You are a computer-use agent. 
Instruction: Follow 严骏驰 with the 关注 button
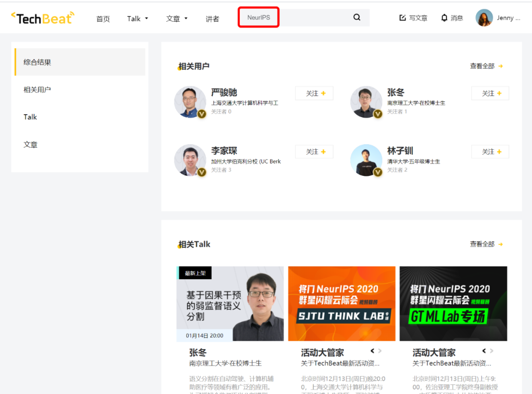[314, 93]
